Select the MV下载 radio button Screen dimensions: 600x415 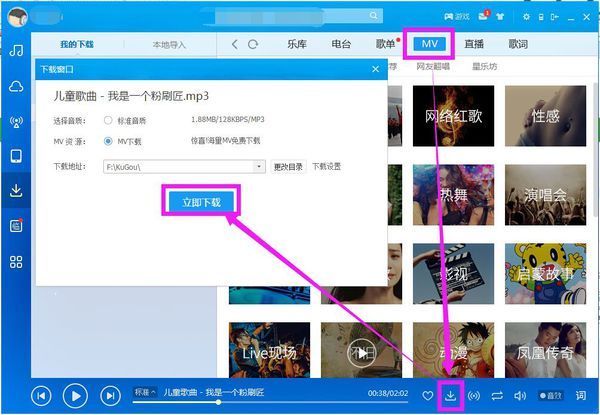click(x=108, y=141)
